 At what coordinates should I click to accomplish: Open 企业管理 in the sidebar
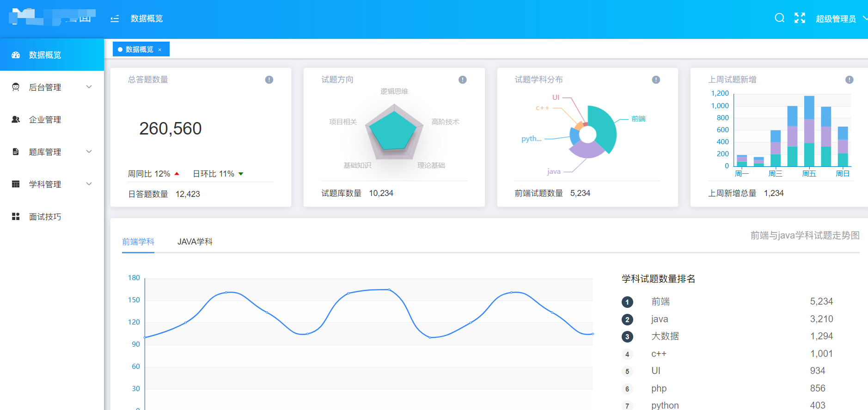(52, 119)
